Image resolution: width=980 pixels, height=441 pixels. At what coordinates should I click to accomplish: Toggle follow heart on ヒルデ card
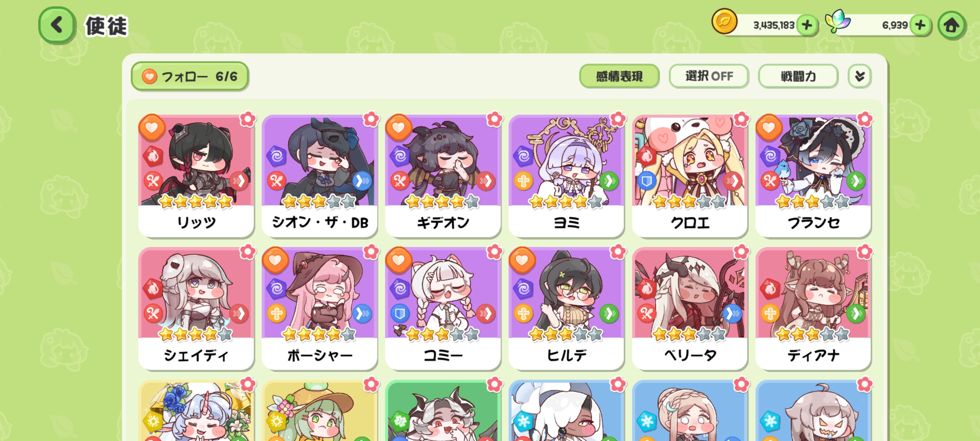[522, 260]
